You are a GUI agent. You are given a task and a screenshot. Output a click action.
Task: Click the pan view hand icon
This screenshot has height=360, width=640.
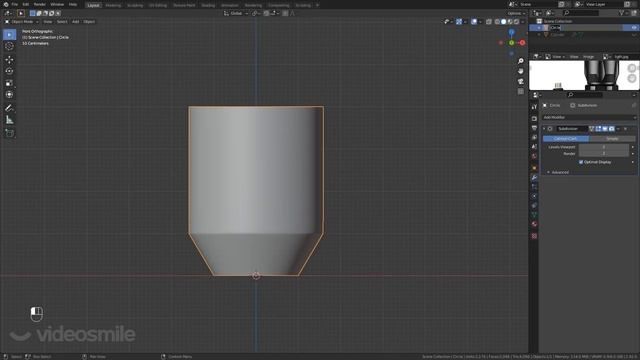click(521, 71)
